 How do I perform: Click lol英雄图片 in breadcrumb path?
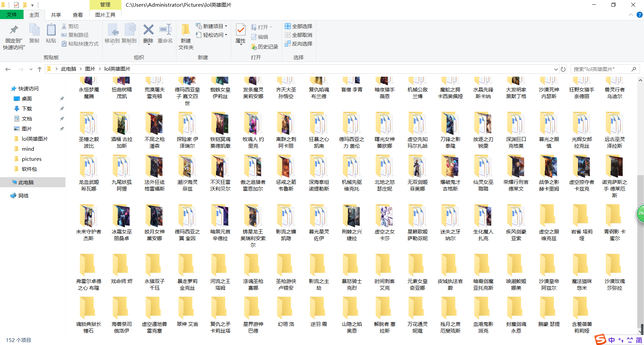[117, 69]
